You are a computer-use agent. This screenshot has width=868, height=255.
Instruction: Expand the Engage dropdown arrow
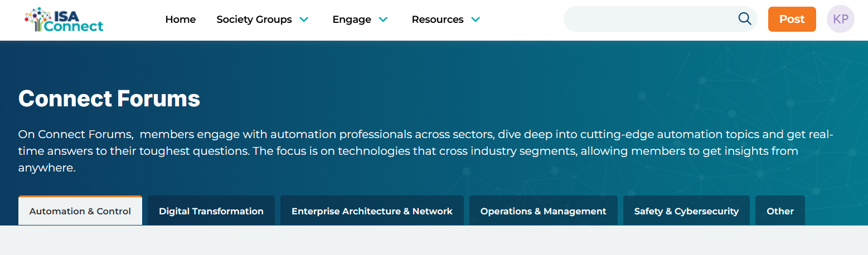(383, 19)
